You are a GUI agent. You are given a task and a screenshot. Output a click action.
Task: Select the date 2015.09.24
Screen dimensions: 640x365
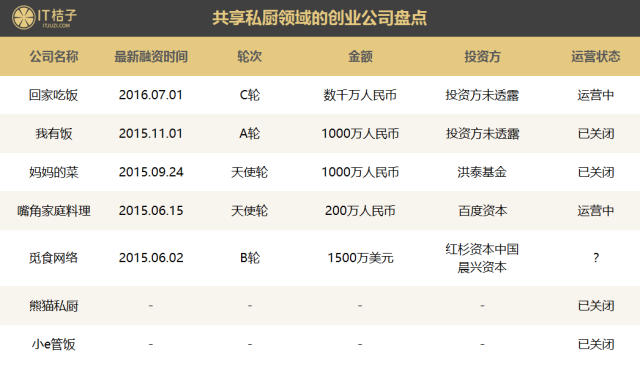[151, 172]
